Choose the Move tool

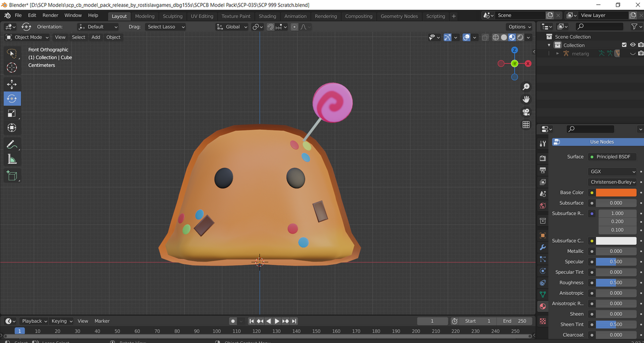point(12,84)
